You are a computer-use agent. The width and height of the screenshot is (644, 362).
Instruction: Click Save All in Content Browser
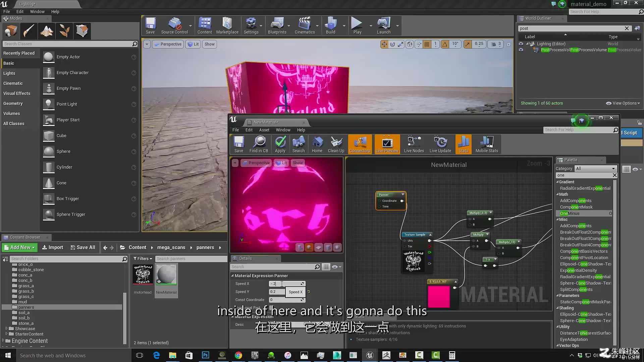[x=83, y=247]
